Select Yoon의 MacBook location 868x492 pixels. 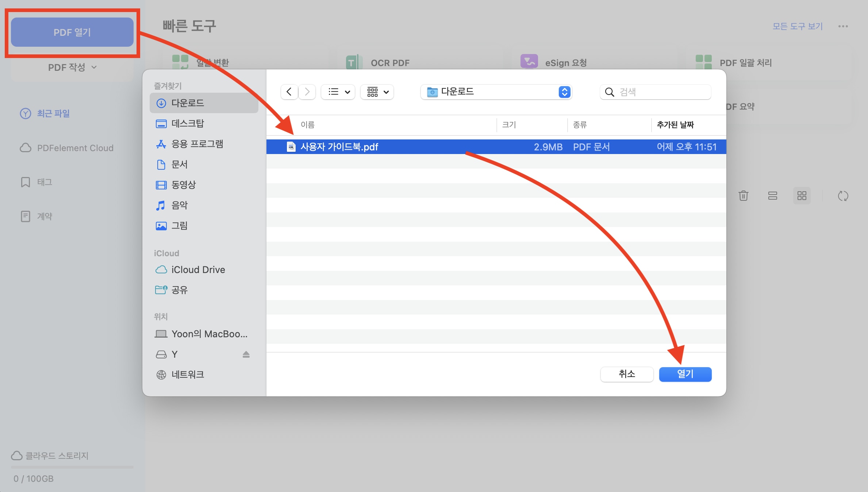[204, 334]
